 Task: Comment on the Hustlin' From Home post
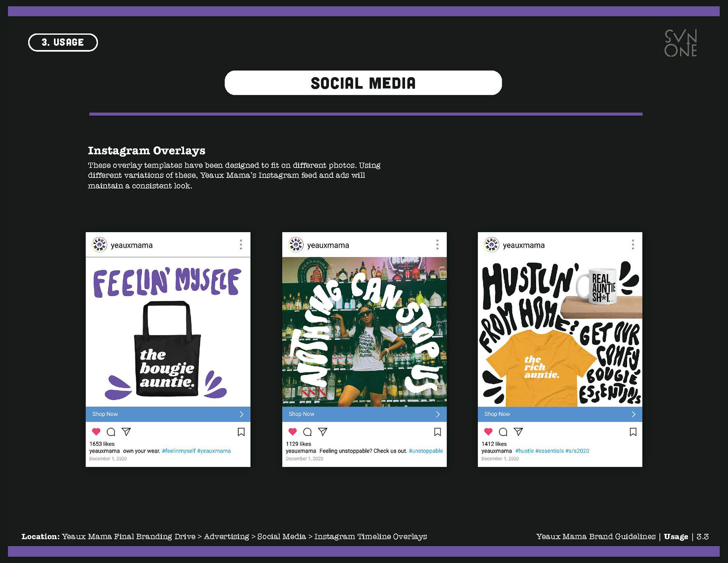503,432
